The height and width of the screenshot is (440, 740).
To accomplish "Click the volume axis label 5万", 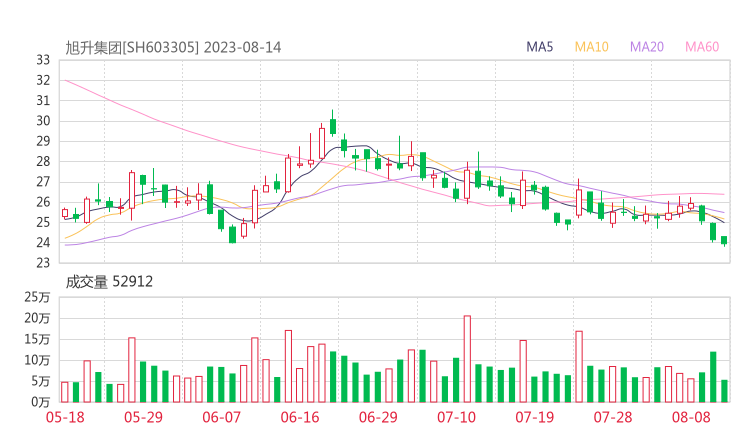I will 40,381.
